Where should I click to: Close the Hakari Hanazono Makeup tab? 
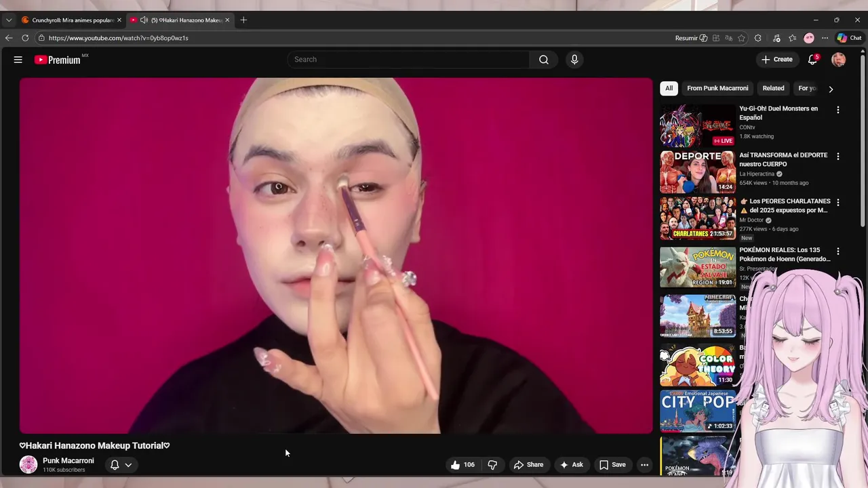[227, 20]
